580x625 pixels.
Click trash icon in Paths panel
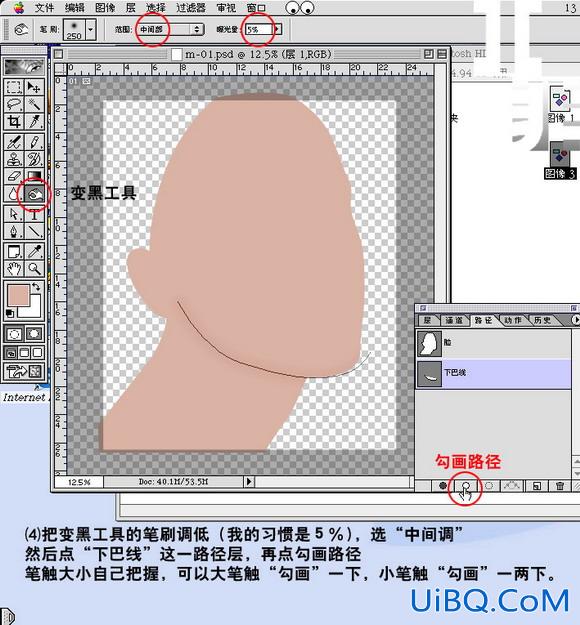(x=560, y=485)
